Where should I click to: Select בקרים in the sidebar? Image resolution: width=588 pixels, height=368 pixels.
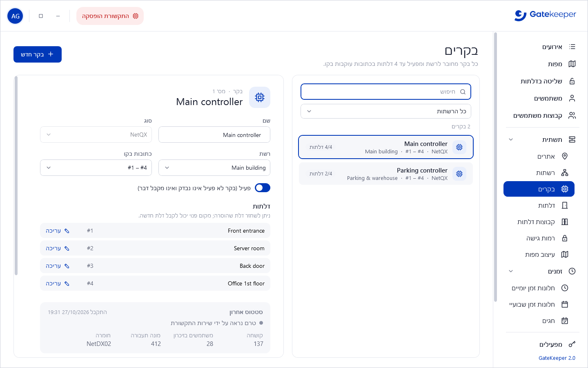tap(539, 189)
